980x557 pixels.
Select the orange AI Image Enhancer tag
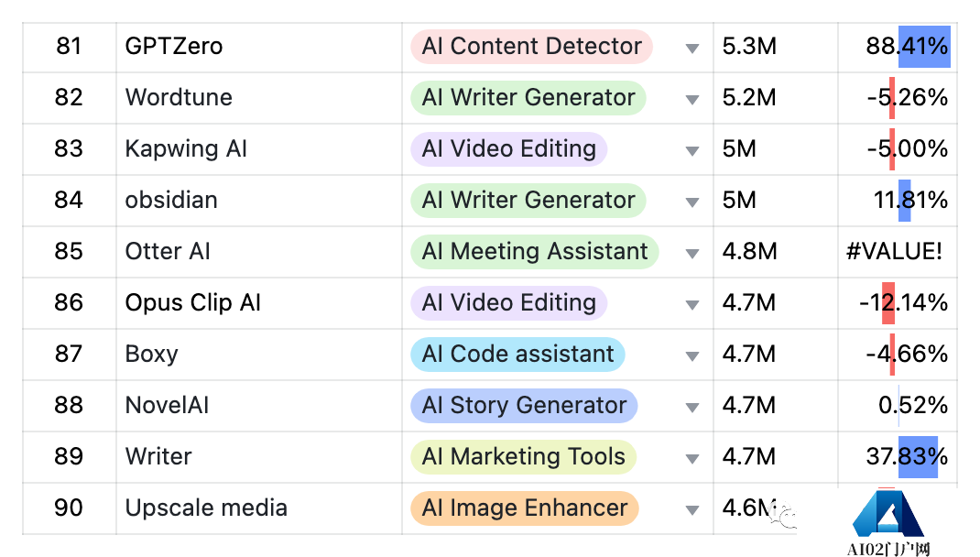pos(525,508)
